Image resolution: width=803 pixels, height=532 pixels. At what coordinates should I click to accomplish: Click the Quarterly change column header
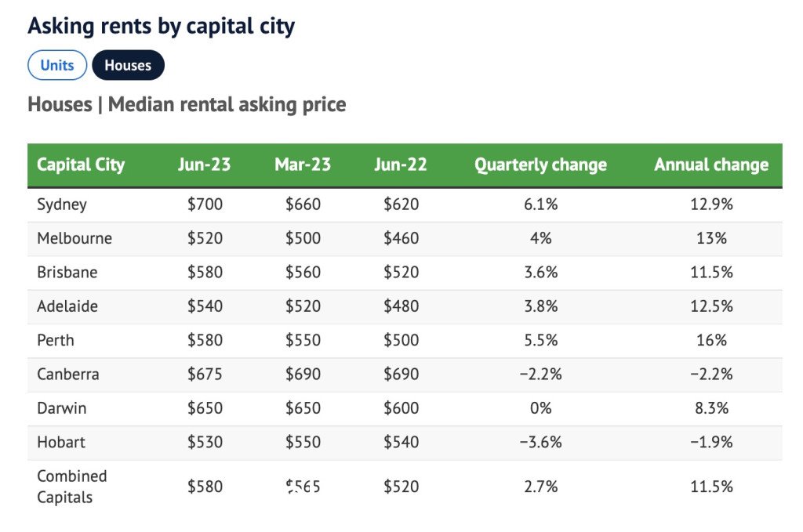click(x=541, y=165)
